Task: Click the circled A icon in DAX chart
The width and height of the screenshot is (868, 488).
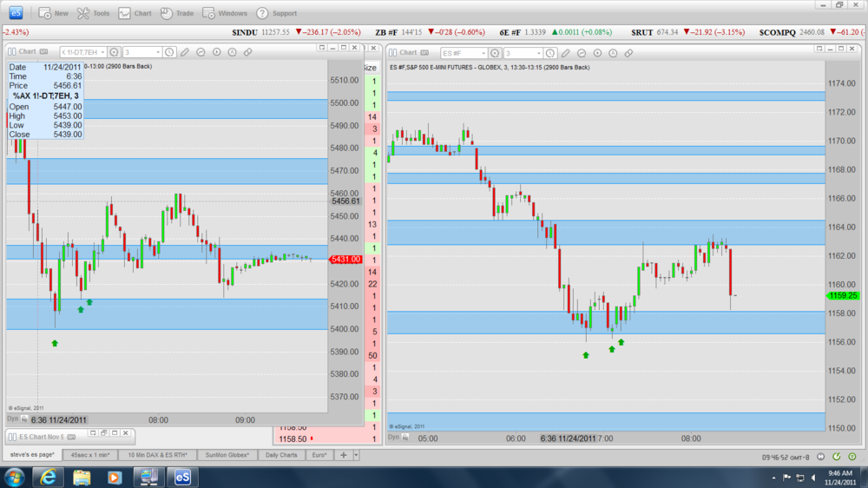Action: [x=232, y=52]
